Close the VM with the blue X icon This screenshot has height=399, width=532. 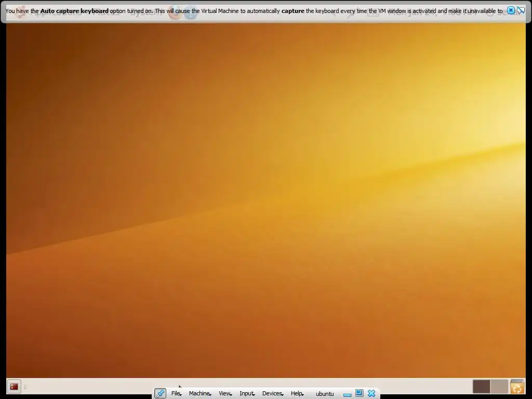click(x=371, y=393)
